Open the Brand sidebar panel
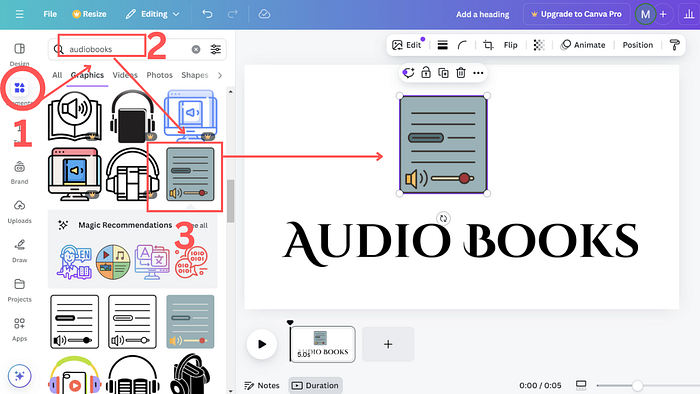700x394 pixels. [x=19, y=173]
